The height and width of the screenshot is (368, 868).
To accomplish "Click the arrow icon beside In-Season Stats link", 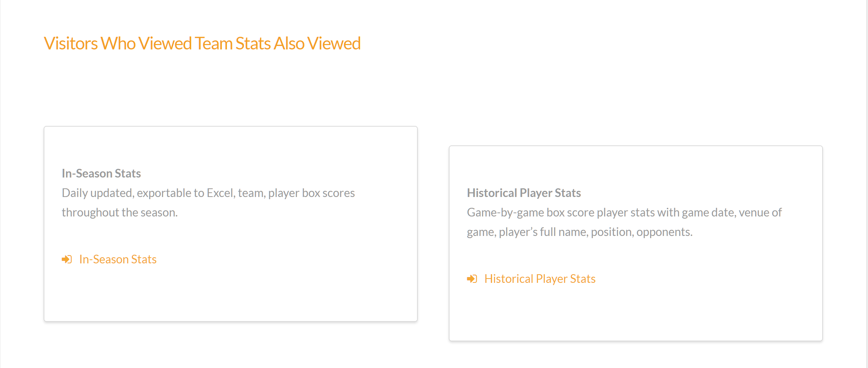I will coord(67,259).
